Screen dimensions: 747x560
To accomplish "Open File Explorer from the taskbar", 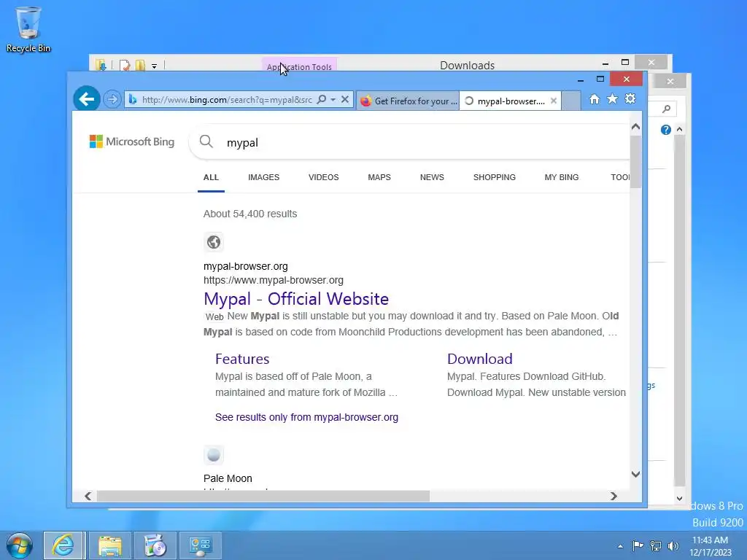I will (x=110, y=545).
